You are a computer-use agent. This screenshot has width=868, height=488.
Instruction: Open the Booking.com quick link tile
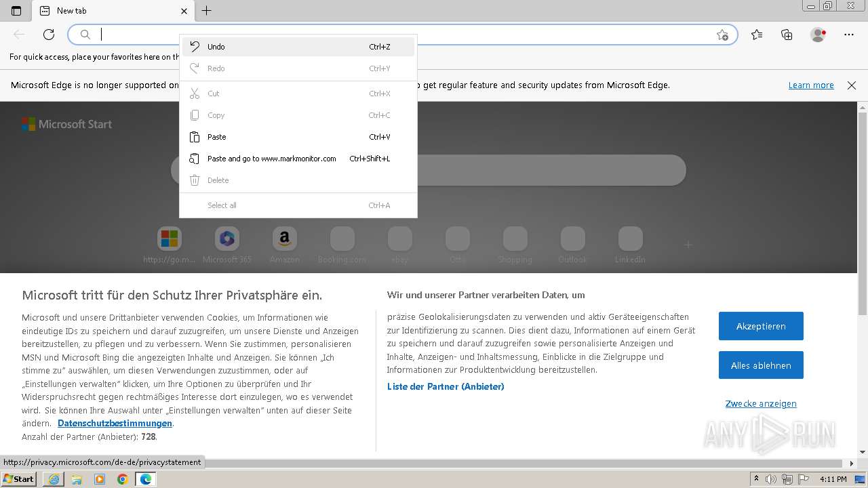tap(342, 245)
